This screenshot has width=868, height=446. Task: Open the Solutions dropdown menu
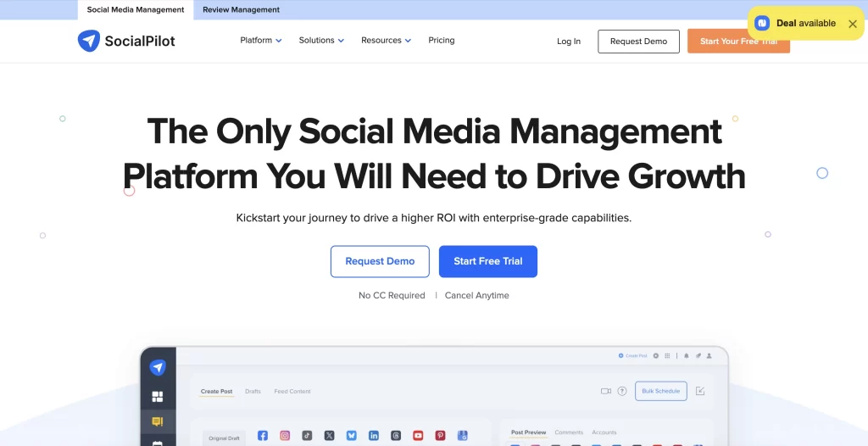pos(321,41)
